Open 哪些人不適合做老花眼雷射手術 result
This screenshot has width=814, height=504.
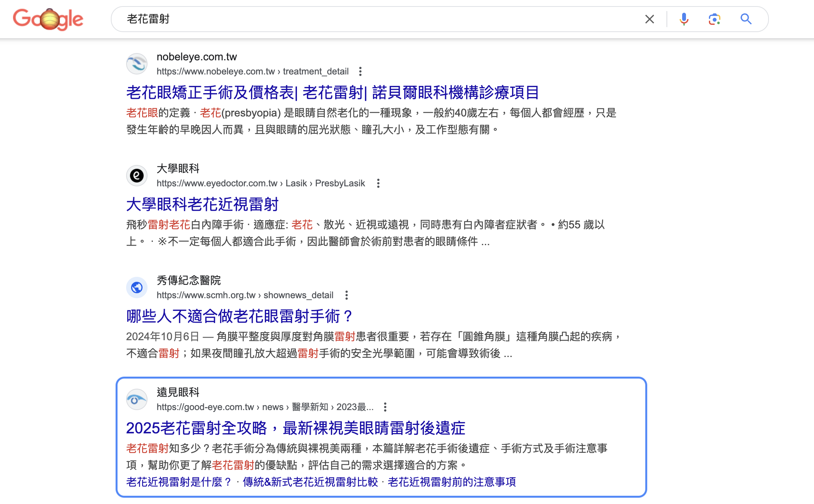coord(239,317)
